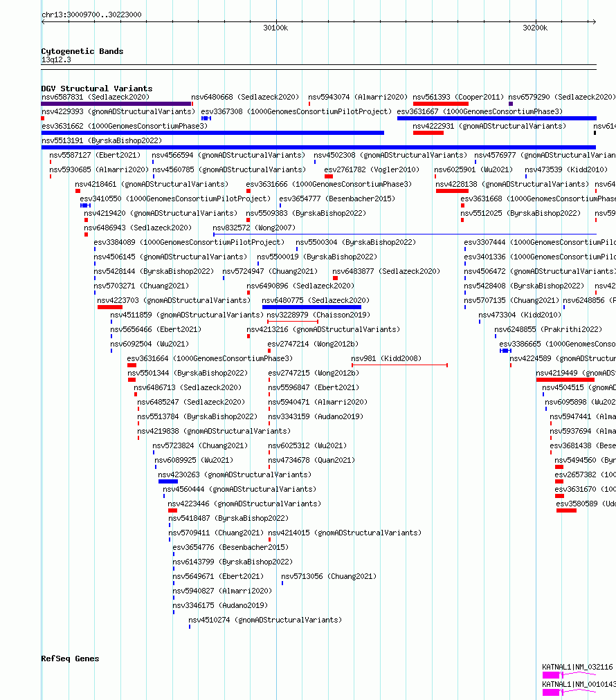Image resolution: width=616 pixels, height=700 pixels.
Task: Click nsv5501344 (ByrskaBishop2022) label
Action: pos(188,374)
